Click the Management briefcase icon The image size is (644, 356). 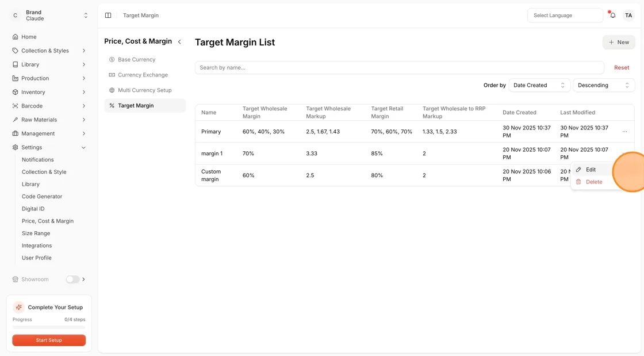pos(15,133)
